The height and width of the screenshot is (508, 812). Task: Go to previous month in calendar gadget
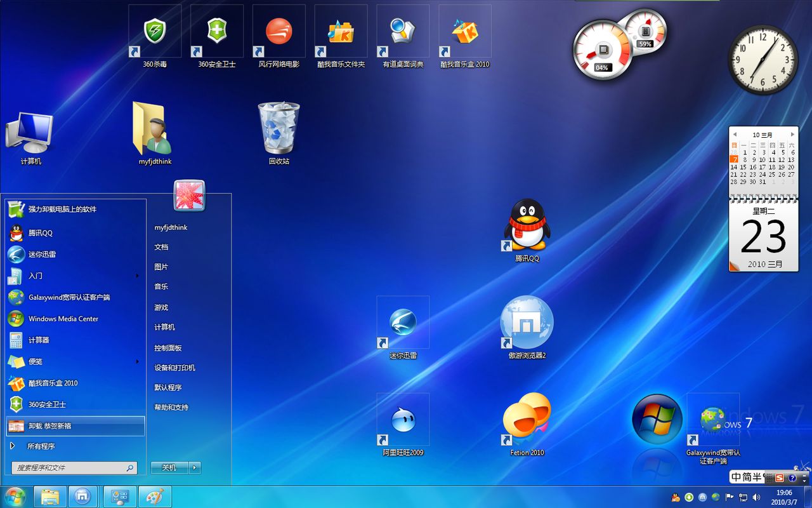[735, 135]
